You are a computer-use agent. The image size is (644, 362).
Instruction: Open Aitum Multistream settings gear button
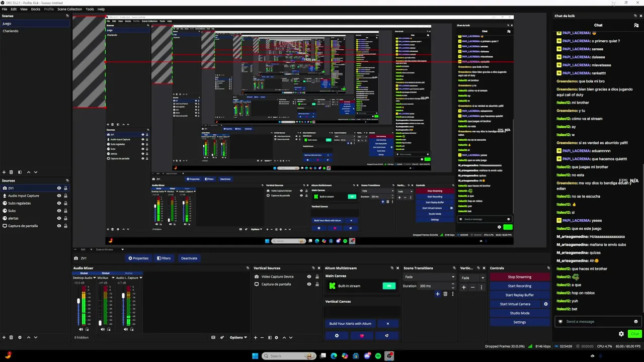(x=337, y=335)
